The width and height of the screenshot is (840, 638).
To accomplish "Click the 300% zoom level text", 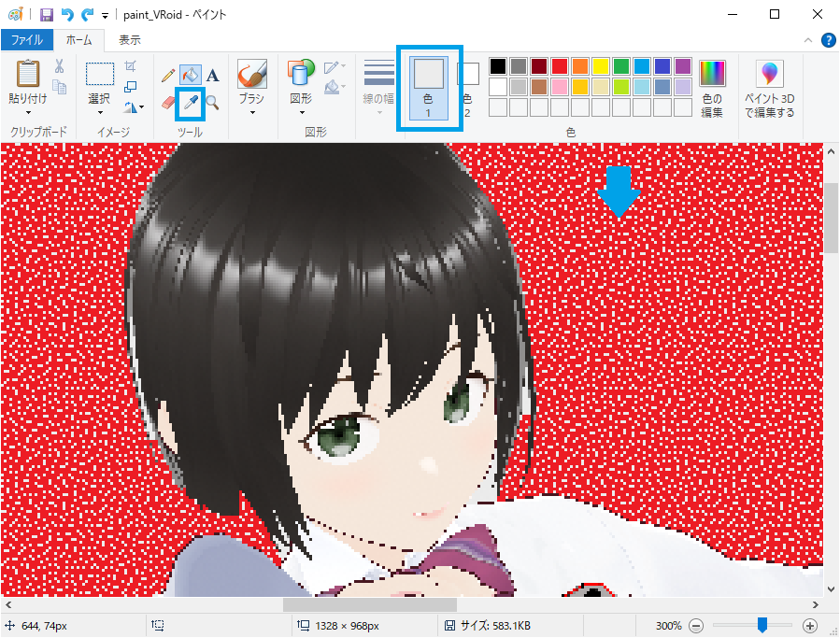I will (x=668, y=625).
